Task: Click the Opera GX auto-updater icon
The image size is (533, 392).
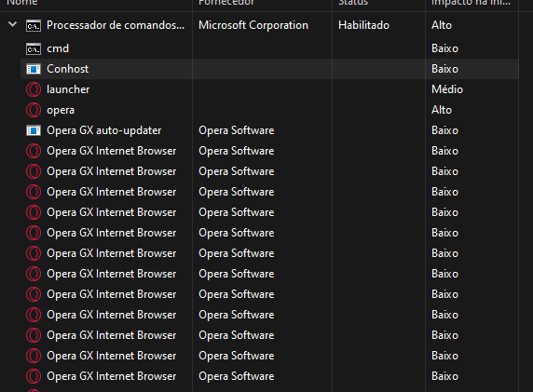Action: click(34, 130)
